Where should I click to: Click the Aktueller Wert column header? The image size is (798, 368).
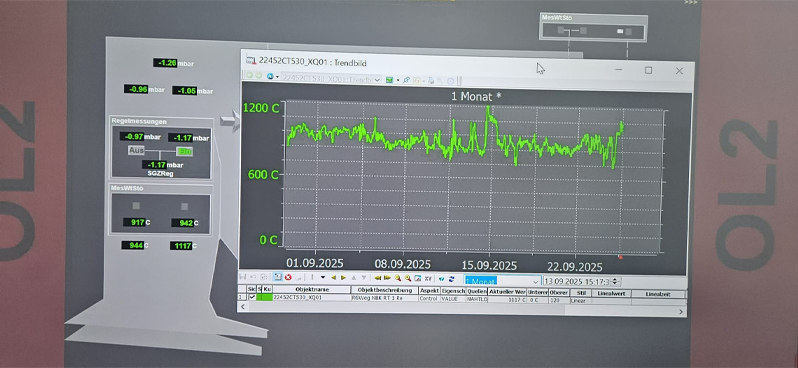pos(507,292)
